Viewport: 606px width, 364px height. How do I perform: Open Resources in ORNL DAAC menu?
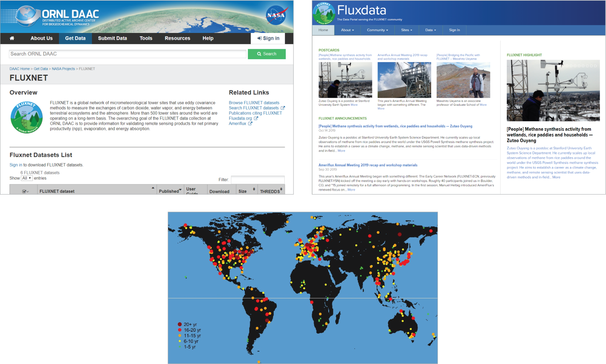(x=177, y=38)
